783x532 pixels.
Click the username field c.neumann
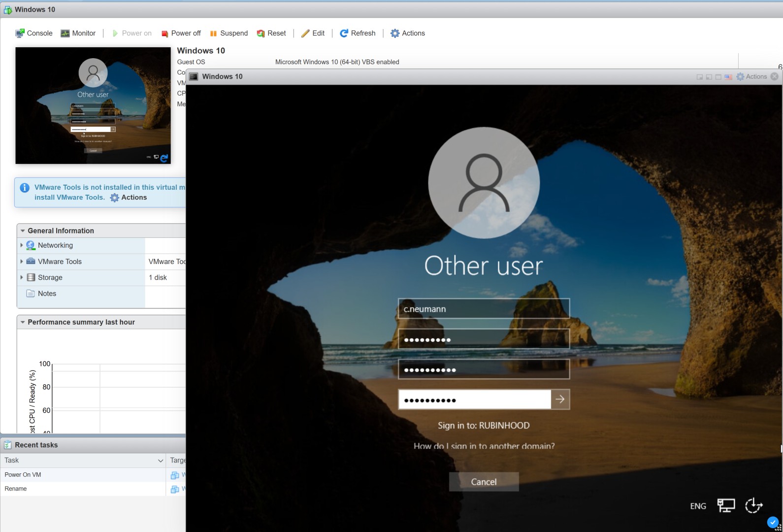point(484,309)
